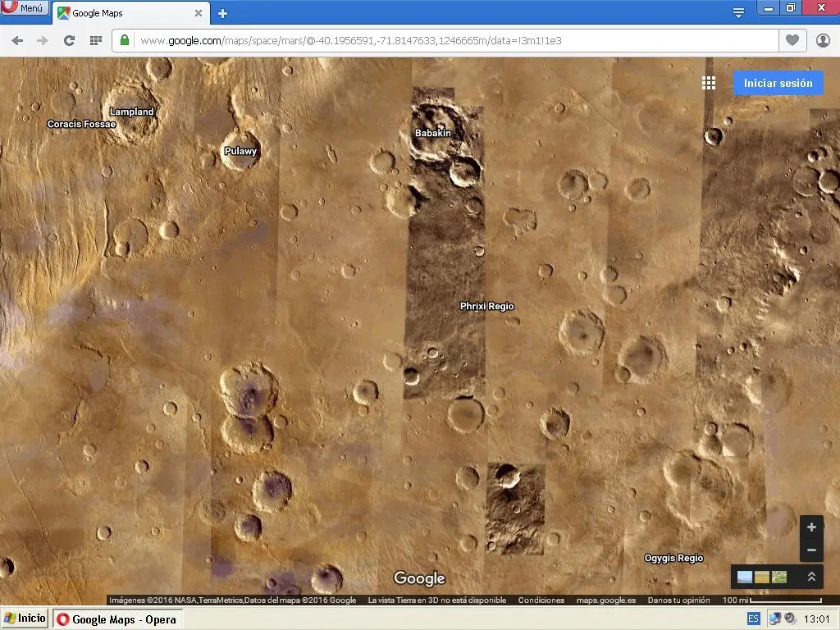Click La vista Tierra en 3D notice
Screen dimensions: 840x630
pos(437,600)
